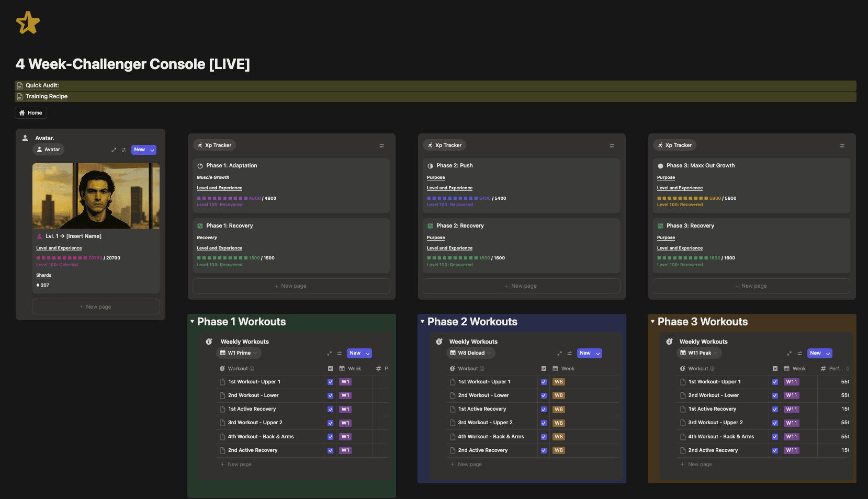Open filter settings on the Phase 2 Xp Tracker
The height and width of the screenshot is (499, 868).
pyautogui.click(x=612, y=145)
